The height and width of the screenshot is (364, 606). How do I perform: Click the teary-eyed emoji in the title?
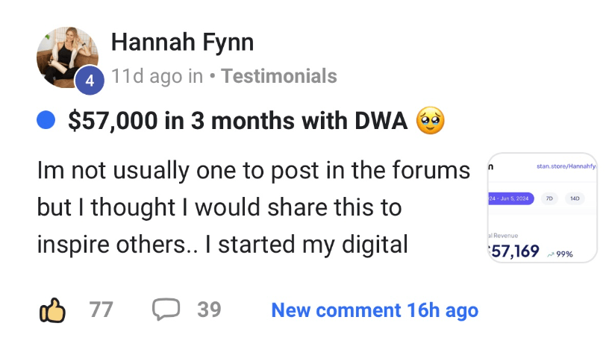[430, 120]
